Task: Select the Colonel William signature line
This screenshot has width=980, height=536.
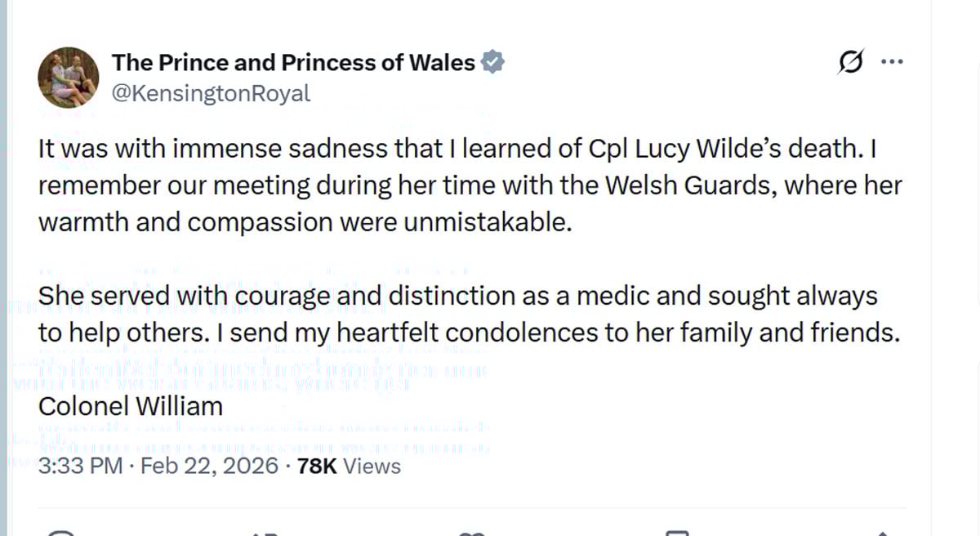Action: coord(131,405)
